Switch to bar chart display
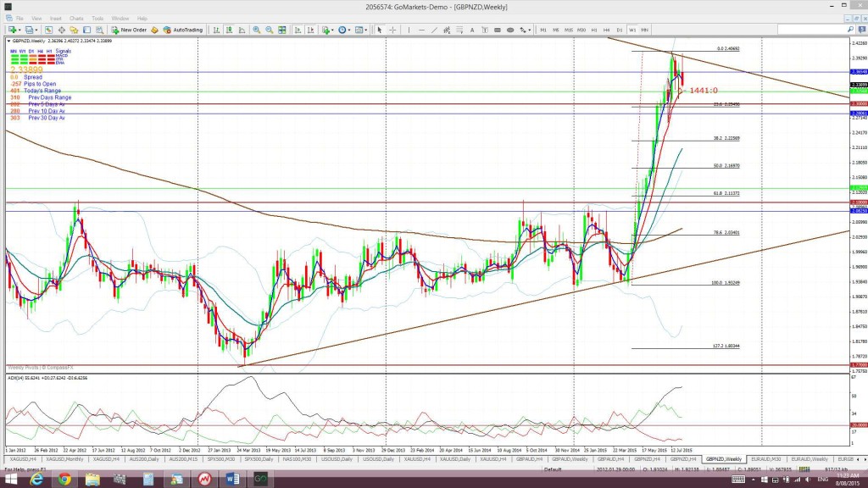868x488 pixels. pos(216,30)
